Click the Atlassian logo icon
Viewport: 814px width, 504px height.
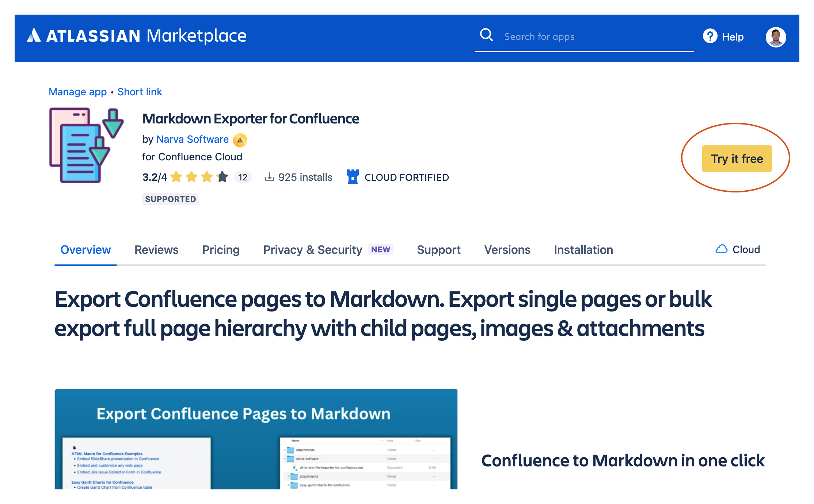click(34, 35)
